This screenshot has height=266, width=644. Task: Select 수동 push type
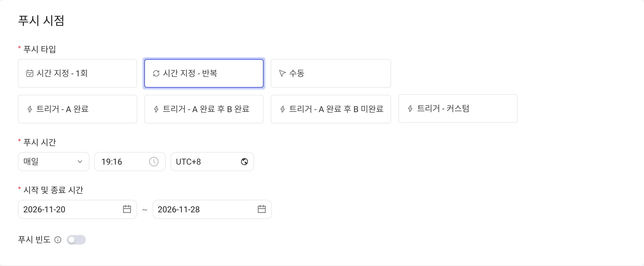pos(331,73)
